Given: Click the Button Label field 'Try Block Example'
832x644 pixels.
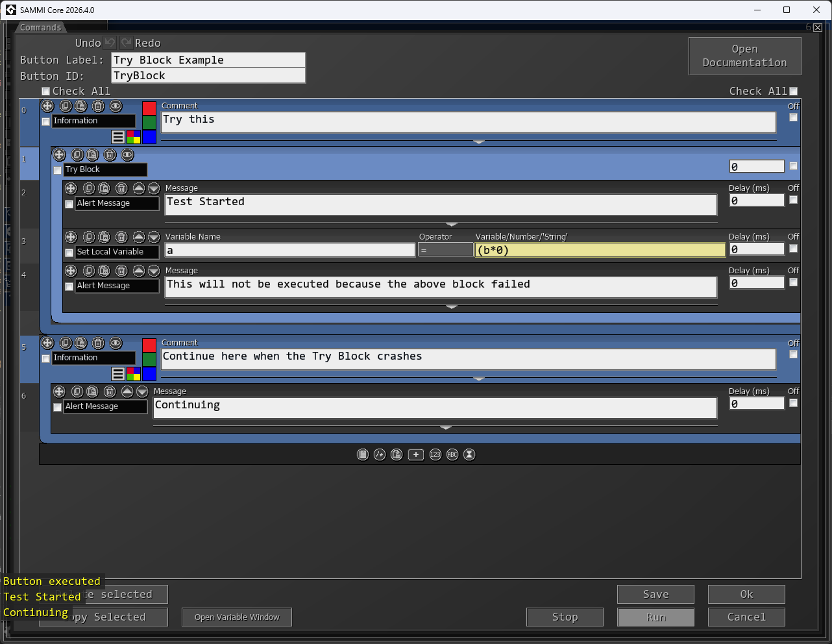Looking at the screenshot, I should [x=208, y=60].
